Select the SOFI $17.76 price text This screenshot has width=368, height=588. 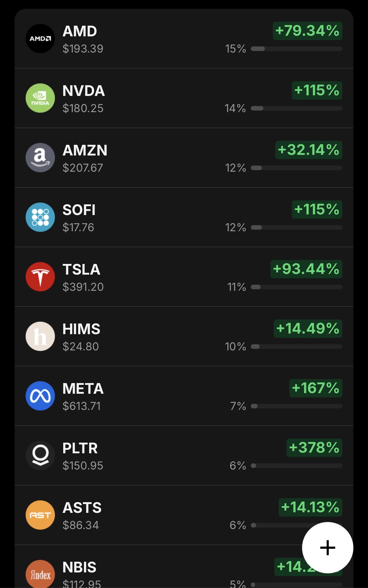(x=78, y=228)
